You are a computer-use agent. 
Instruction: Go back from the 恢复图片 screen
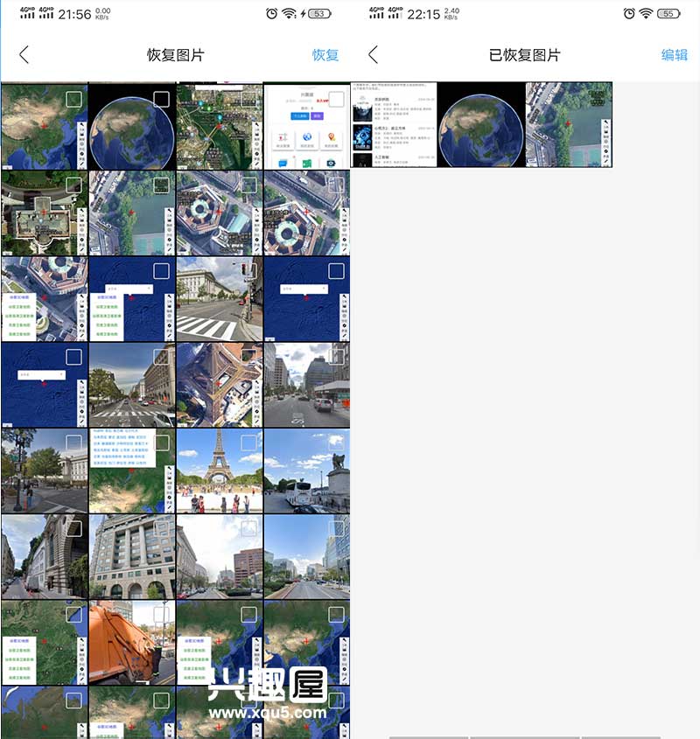(24, 55)
